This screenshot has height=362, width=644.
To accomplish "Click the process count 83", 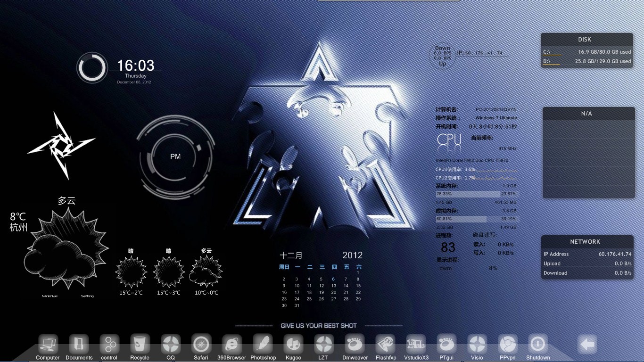I will tap(448, 247).
